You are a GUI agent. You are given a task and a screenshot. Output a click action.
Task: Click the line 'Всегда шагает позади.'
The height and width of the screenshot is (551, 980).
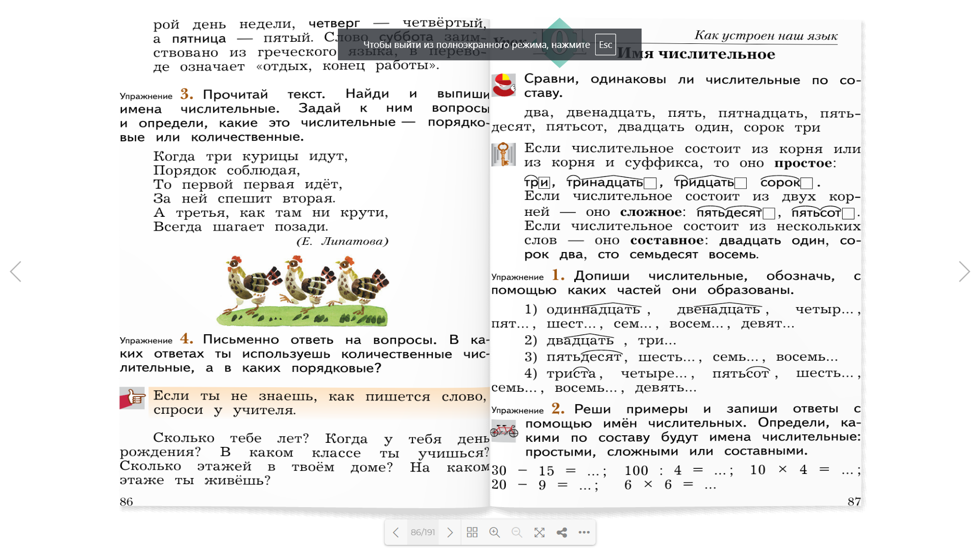coord(241,227)
